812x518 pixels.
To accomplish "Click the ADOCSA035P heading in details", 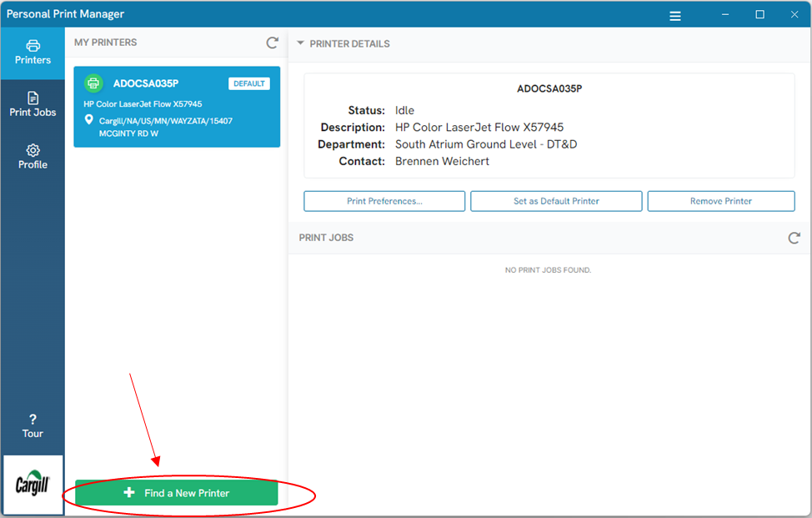I will point(549,88).
